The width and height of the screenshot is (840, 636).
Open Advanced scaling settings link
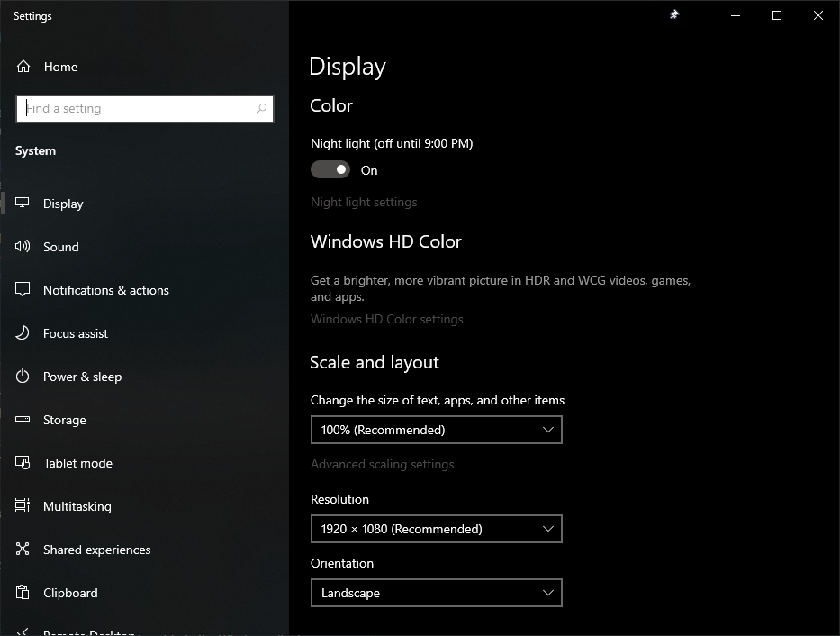click(382, 464)
